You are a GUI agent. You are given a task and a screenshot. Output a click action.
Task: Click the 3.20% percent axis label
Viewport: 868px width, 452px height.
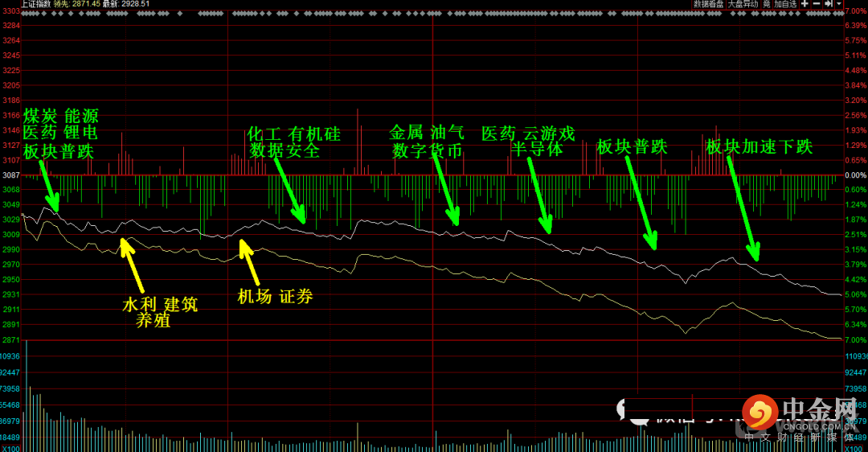856,101
